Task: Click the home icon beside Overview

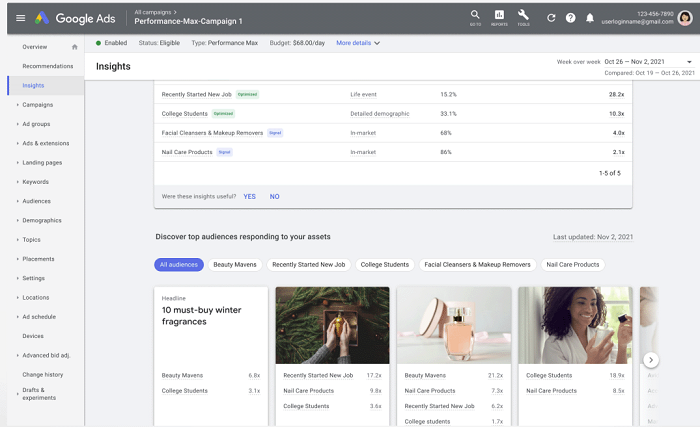Action: (x=75, y=47)
